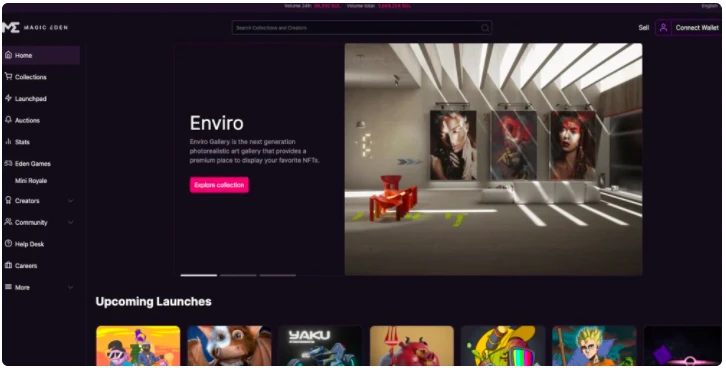Click the Eden Games controller icon
This screenshot has width=726, height=368.
pos(8,163)
